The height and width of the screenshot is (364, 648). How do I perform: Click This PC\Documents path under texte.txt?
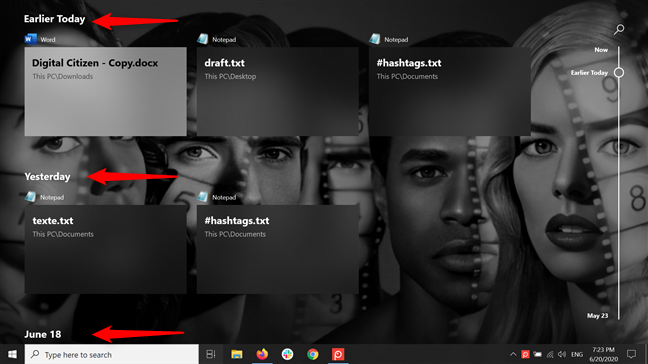(63, 234)
